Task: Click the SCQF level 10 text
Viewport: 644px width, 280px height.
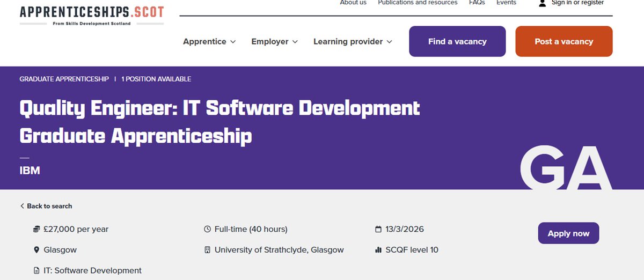Action: point(412,250)
